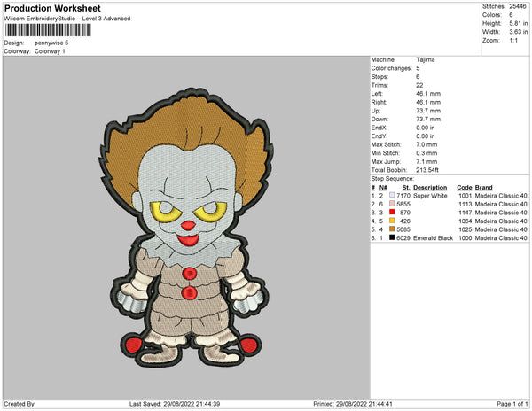Select the stitch count 25446
Viewport: 532px width, 411px height.
pyautogui.click(x=518, y=6)
